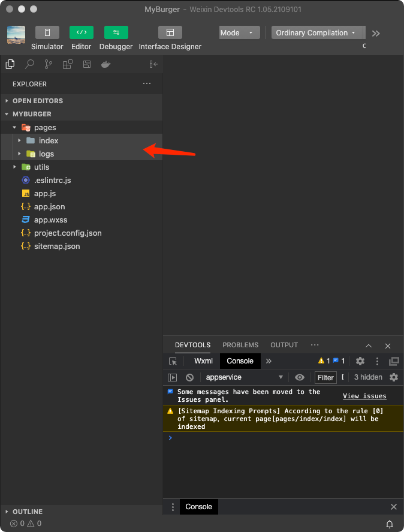
Task: Click the warning count badge
Action: [x=324, y=360]
